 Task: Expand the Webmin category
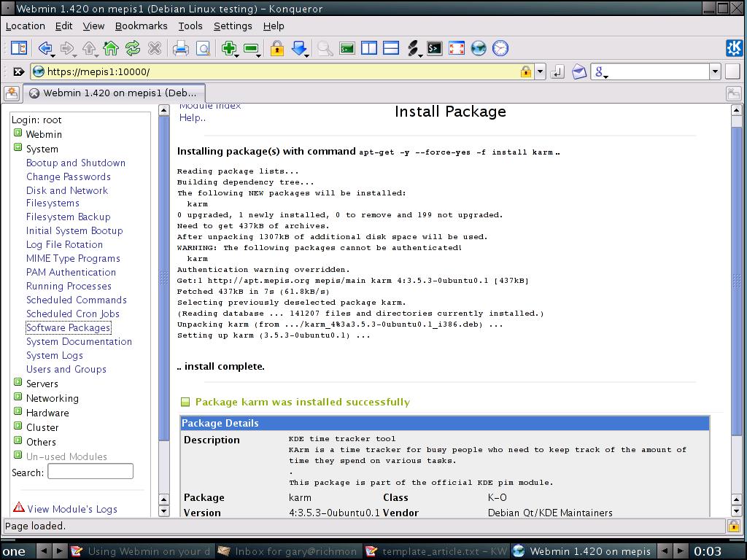tap(18, 133)
